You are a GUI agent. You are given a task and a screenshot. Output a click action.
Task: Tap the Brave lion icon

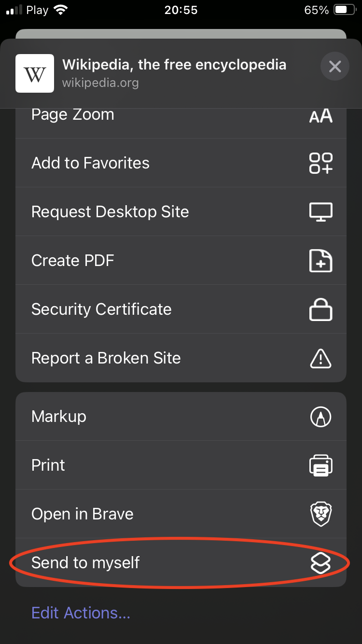pyautogui.click(x=320, y=514)
